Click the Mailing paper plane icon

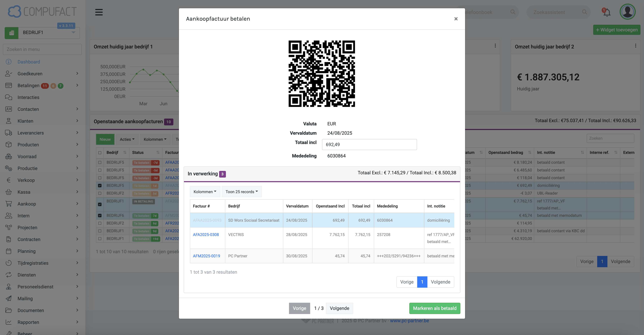pyautogui.click(x=8, y=298)
